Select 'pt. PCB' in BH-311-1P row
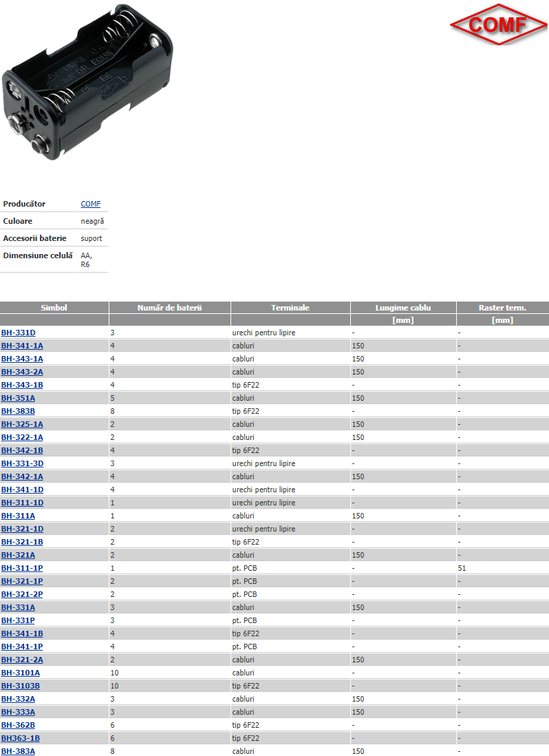549x756 pixels. pyautogui.click(x=245, y=568)
